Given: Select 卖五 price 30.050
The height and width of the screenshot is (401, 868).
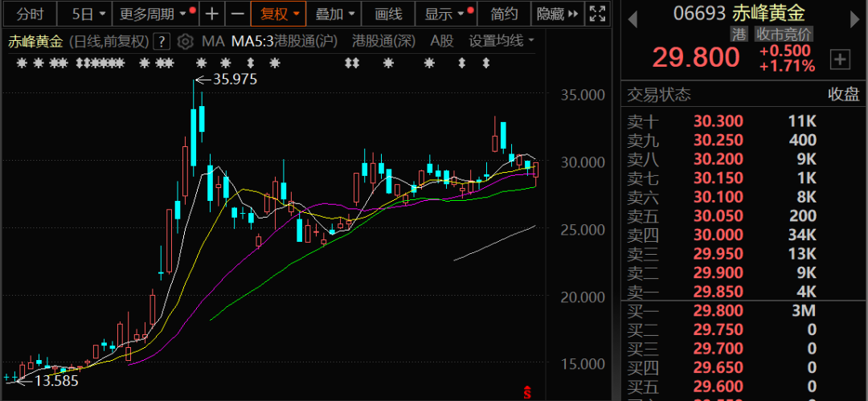Looking at the screenshot, I should click(718, 216).
